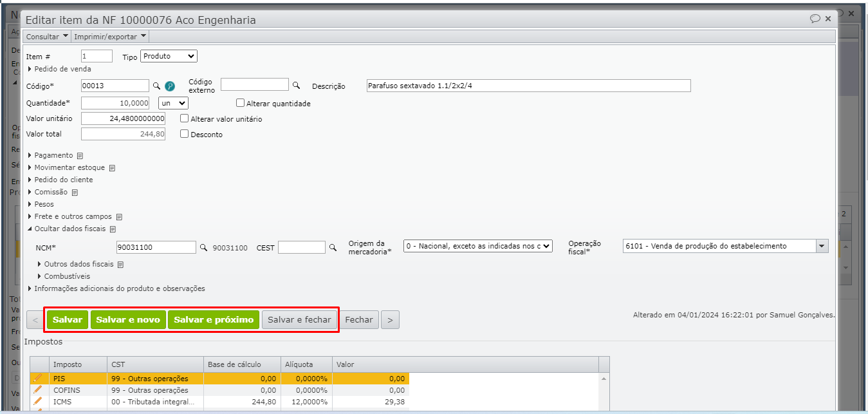The height and width of the screenshot is (414, 868).
Task: Go to previous item arrow button
Action: (36, 320)
